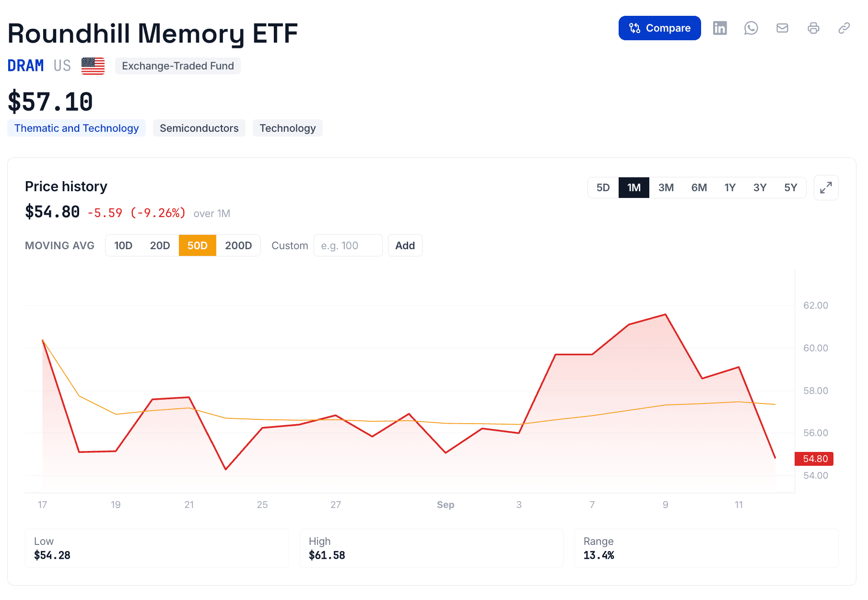Share via WhatsApp icon
868x600 pixels.
click(x=751, y=28)
